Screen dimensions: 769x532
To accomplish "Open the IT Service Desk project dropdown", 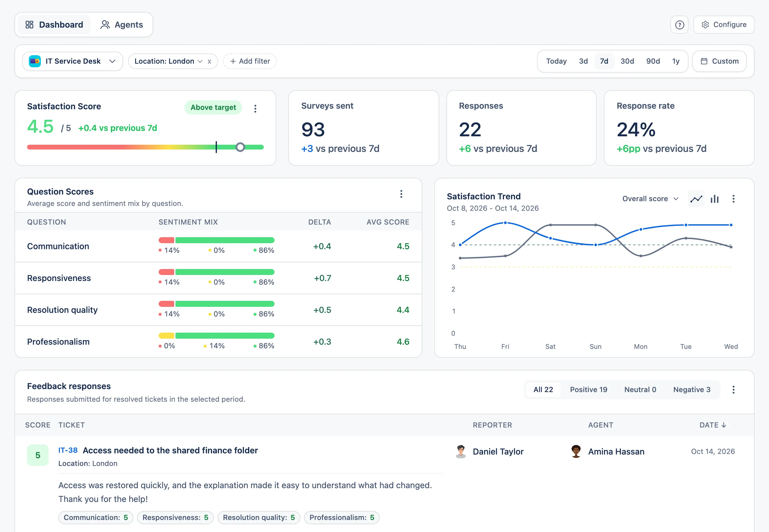I will [73, 61].
